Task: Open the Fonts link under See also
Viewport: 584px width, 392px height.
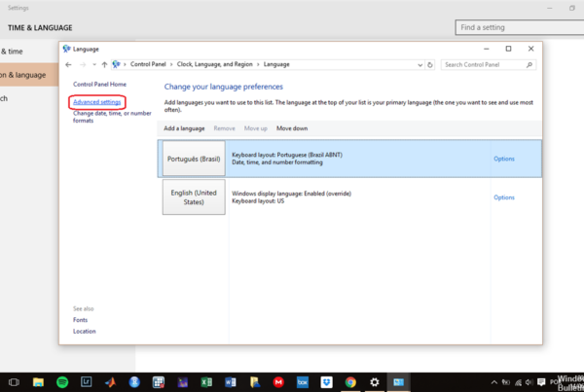Action: (x=80, y=320)
